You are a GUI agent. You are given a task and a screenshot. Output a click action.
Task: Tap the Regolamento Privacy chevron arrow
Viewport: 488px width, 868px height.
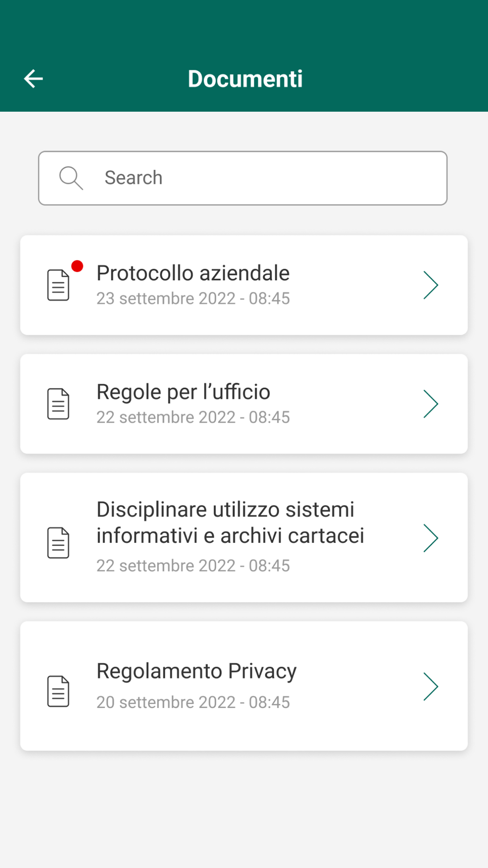[430, 686]
